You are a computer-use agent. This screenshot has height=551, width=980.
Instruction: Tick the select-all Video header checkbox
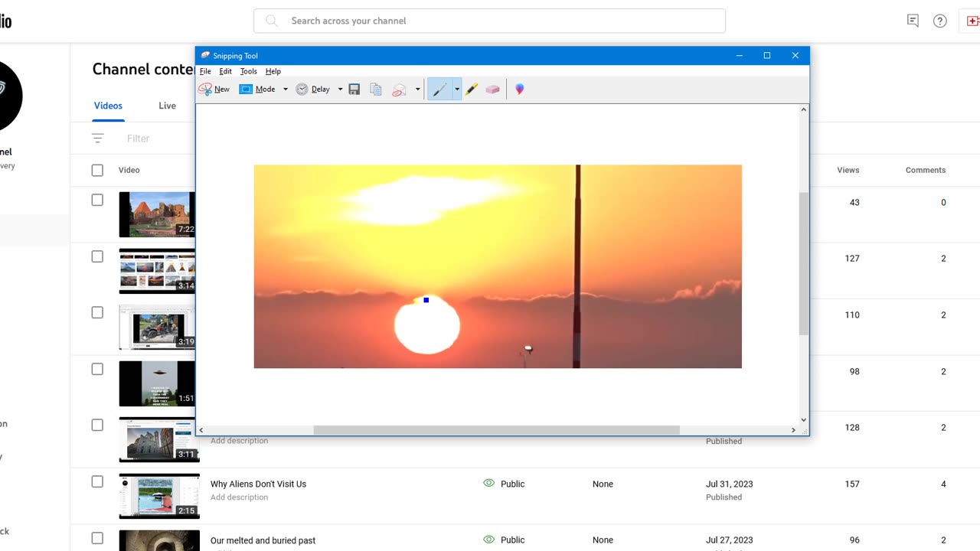pyautogui.click(x=97, y=171)
